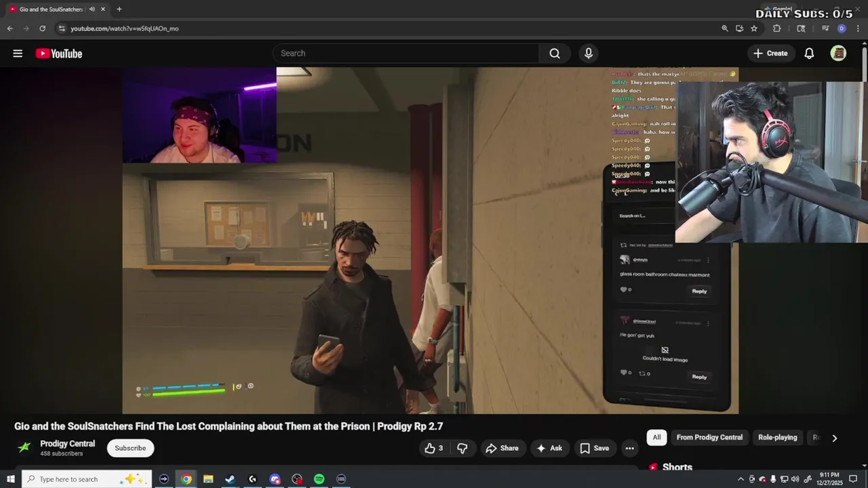Save the video to a playlist

click(x=594, y=448)
